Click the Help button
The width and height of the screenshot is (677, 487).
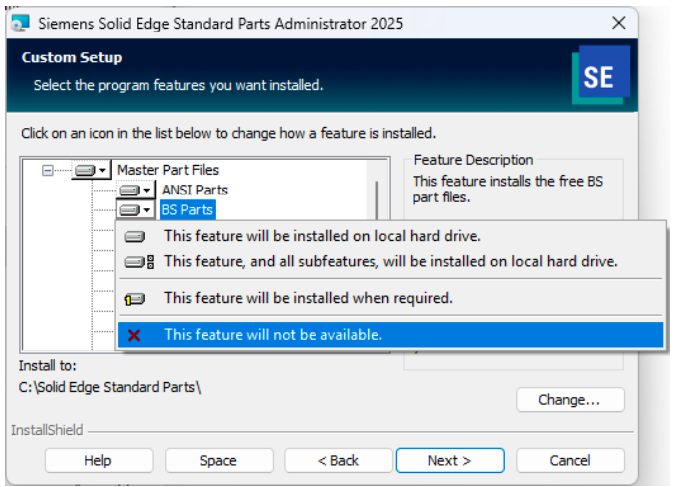[99, 461]
